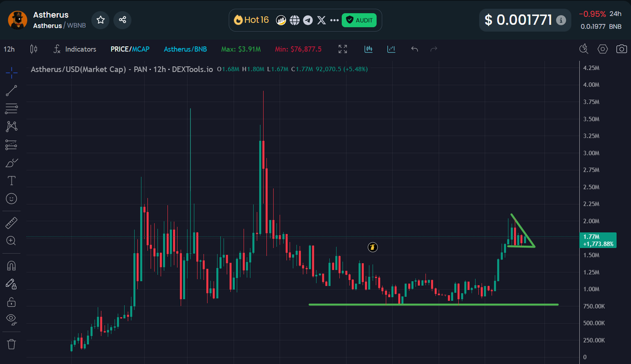Viewport: 631px width, 364px height.
Task: Select the brush drawing tool
Action: (x=12, y=163)
